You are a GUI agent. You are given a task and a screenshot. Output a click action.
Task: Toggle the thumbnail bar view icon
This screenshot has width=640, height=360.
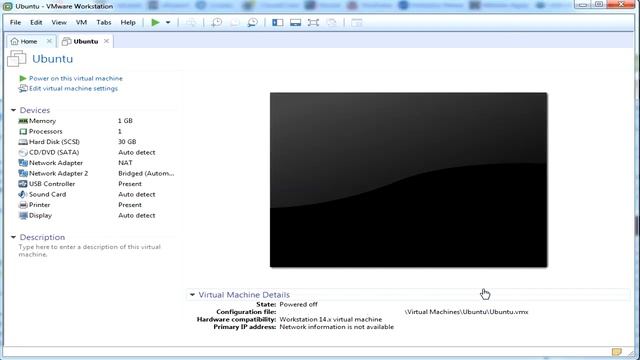pos(296,22)
